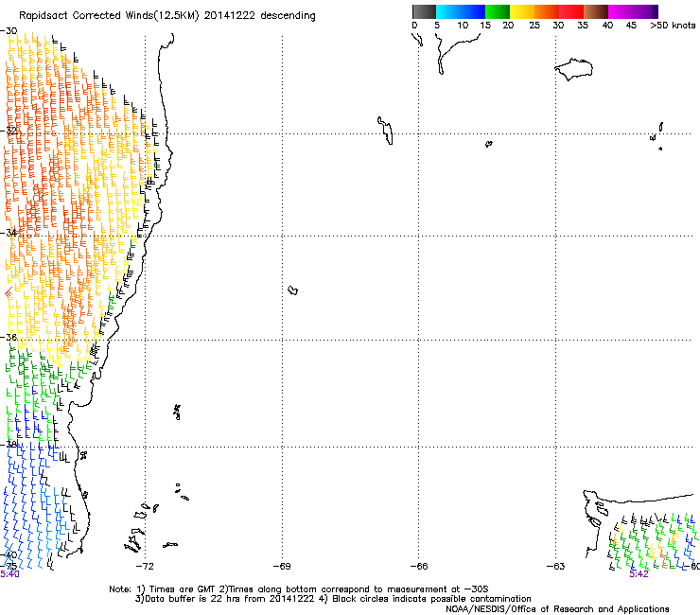This screenshot has width=700, height=615.
Task: Click the orange 25-30 knots legend swatch
Action: (x=547, y=11)
